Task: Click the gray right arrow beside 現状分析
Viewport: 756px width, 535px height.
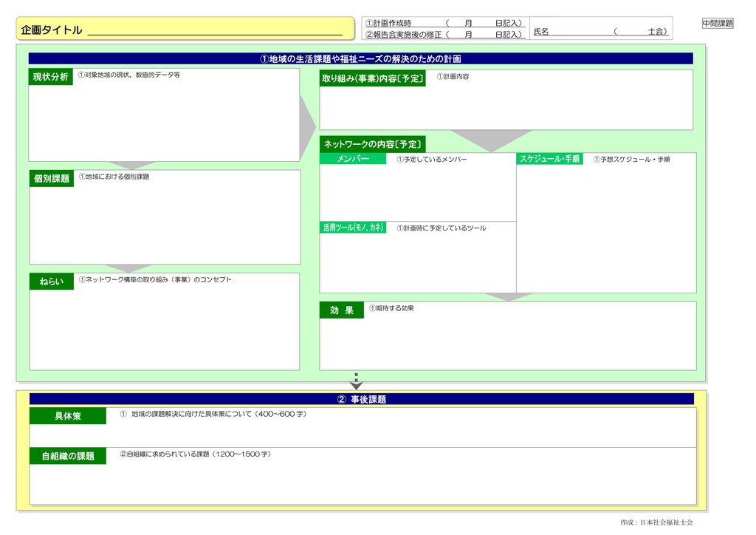Action: pyautogui.click(x=307, y=127)
